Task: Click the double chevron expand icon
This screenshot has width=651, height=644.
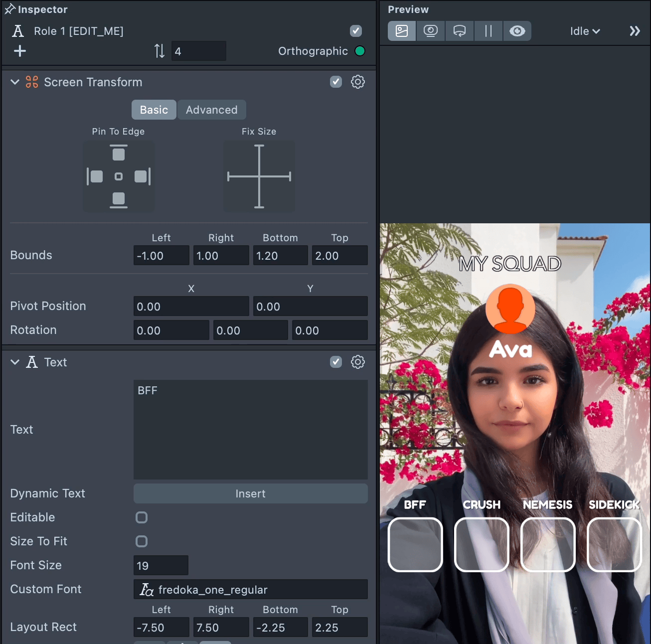Action: coord(635,31)
